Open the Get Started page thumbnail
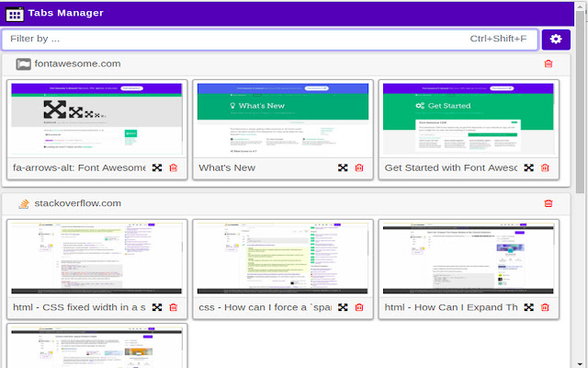The width and height of the screenshot is (588, 368). pos(469,119)
